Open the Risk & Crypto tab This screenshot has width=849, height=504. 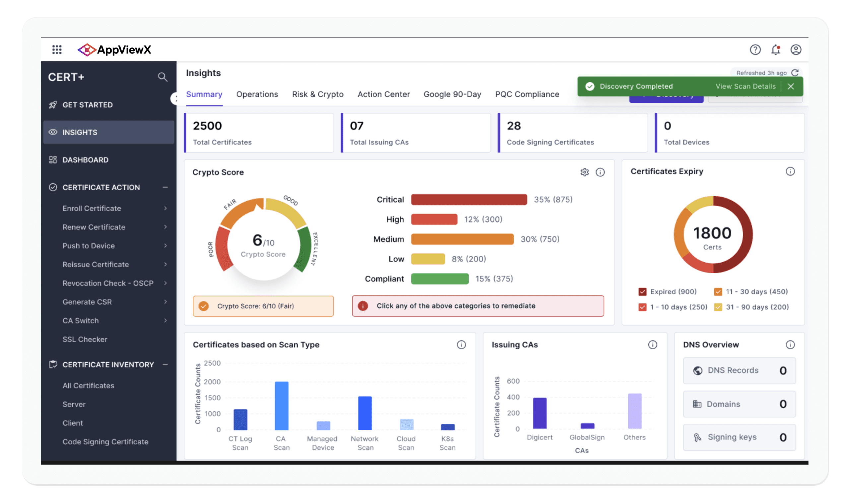317,94
